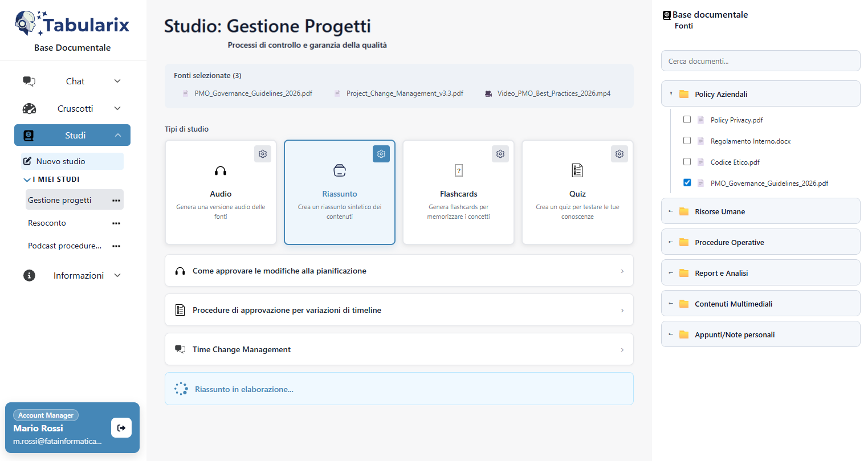Open Flashcards card settings gear
868x461 pixels.
(500, 154)
